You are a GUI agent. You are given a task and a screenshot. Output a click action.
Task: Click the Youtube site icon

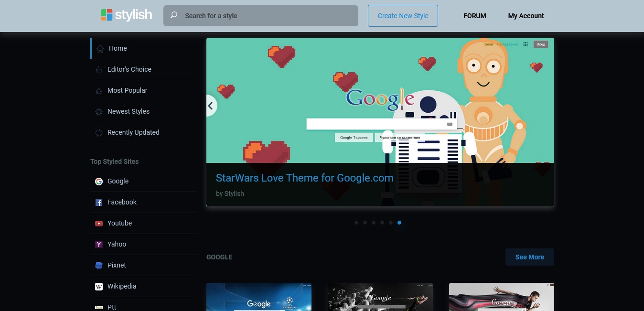99,224
